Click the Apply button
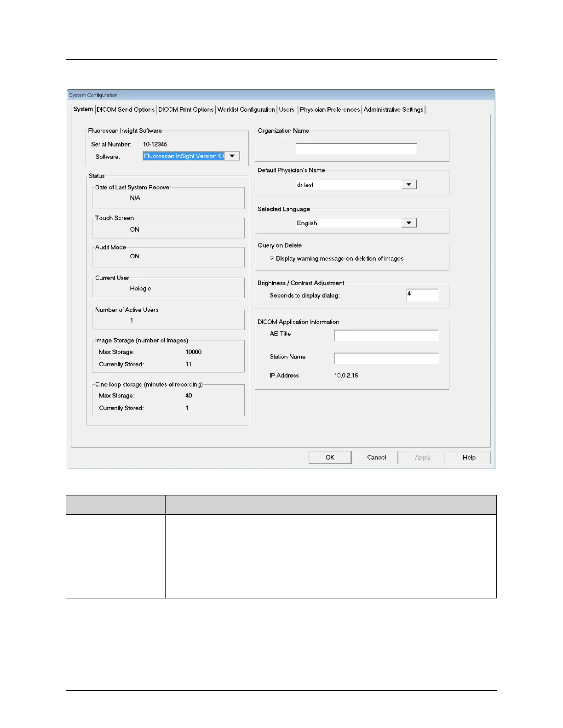Image resolution: width=563 pixels, height=728 pixels. coord(423,457)
